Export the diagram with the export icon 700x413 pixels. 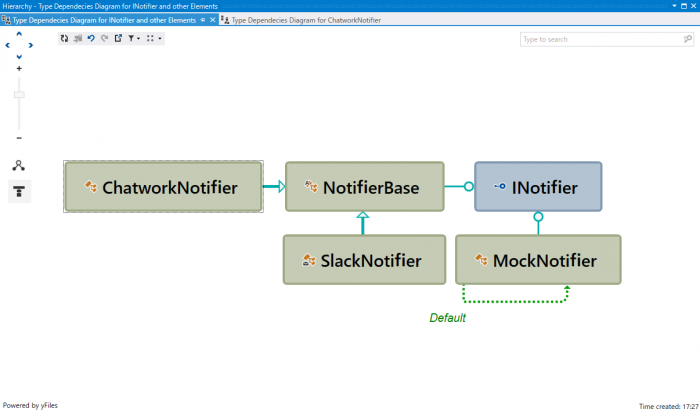point(118,38)
